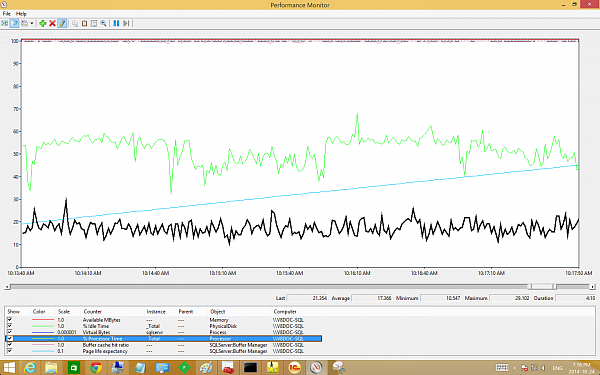This screenshot has height=375, width=600.
Task: Launch Google Chrome from taskbar
Action: click(96, 368)
